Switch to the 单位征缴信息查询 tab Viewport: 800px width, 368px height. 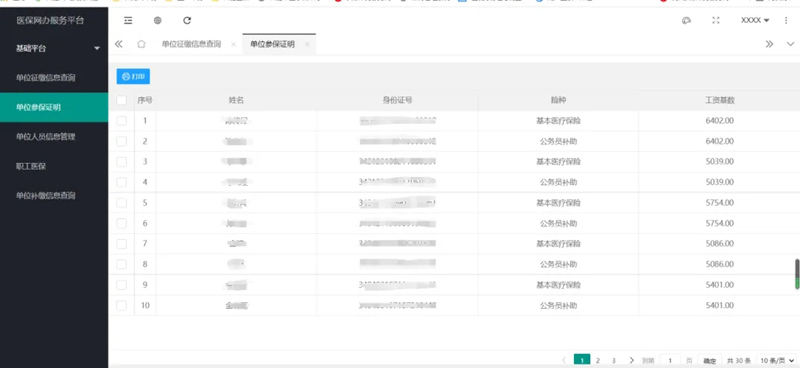(x=191, y=44)
